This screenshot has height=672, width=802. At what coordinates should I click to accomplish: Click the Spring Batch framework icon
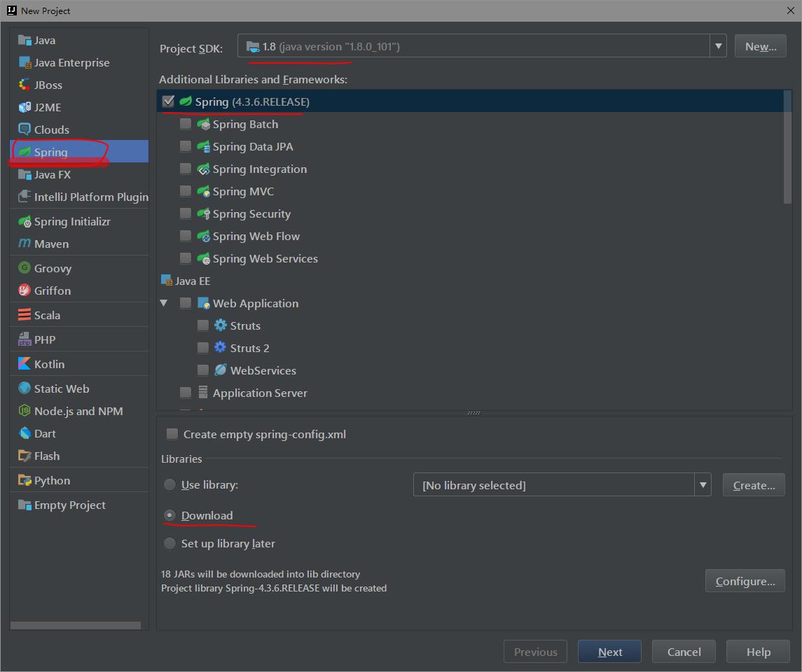point(204,124)
